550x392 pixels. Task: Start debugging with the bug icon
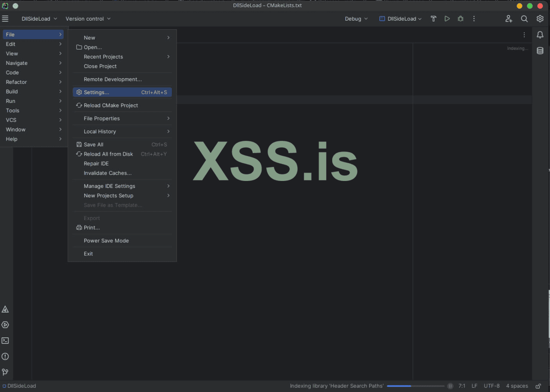click(x=461, y=19)
